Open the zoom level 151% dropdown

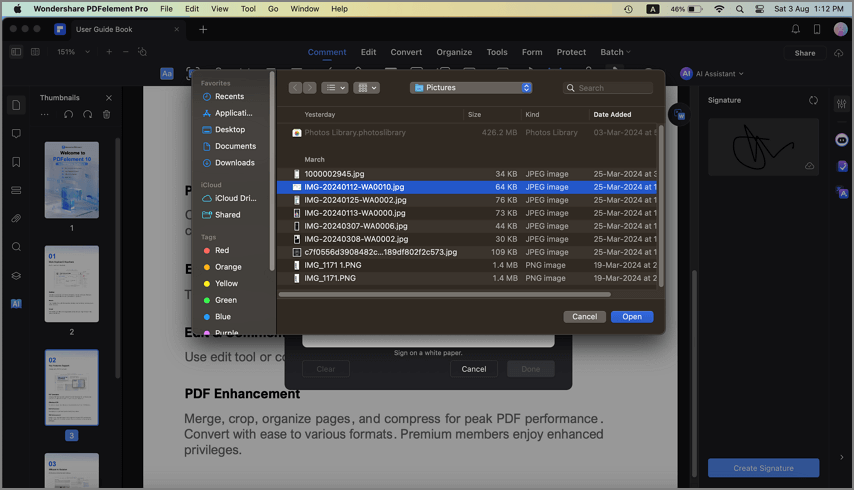click(74, 52)
